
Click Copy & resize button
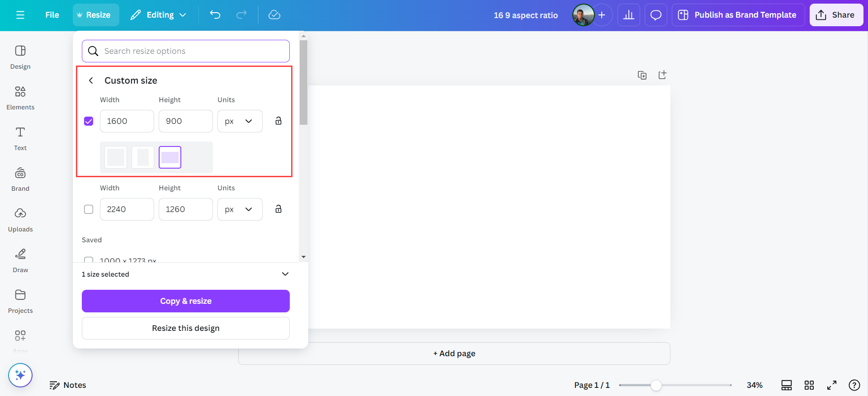click(186, 301)
